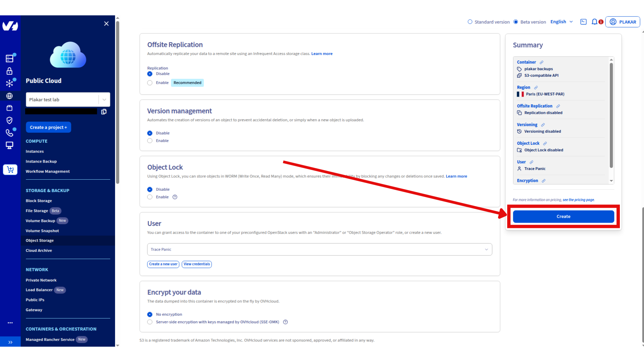
Task: Open the web console terminal icon
Action: click(583, 21)
